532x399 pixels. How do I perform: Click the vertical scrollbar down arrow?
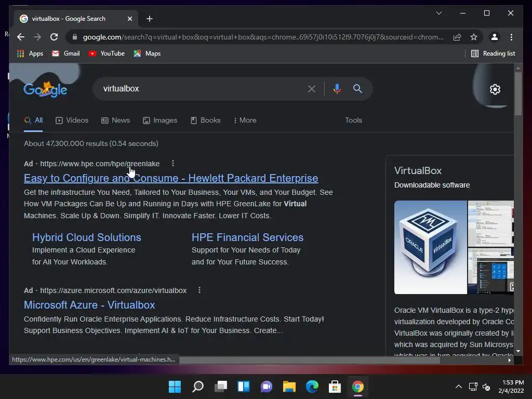[x=518, y=352]
